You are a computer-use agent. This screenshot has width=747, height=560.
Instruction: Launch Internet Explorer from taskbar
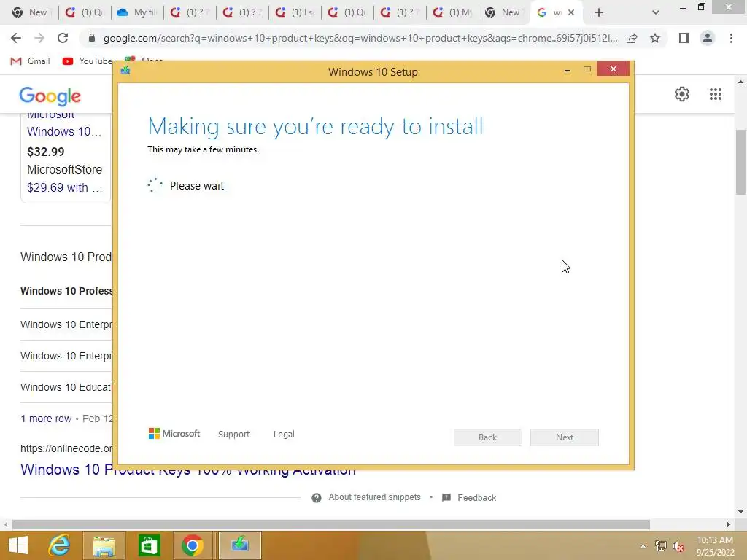coord(60,545)
